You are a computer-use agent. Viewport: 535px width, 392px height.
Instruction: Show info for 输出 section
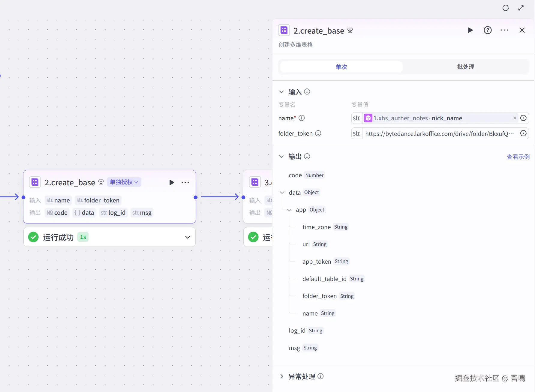click(x=307, y=156)
